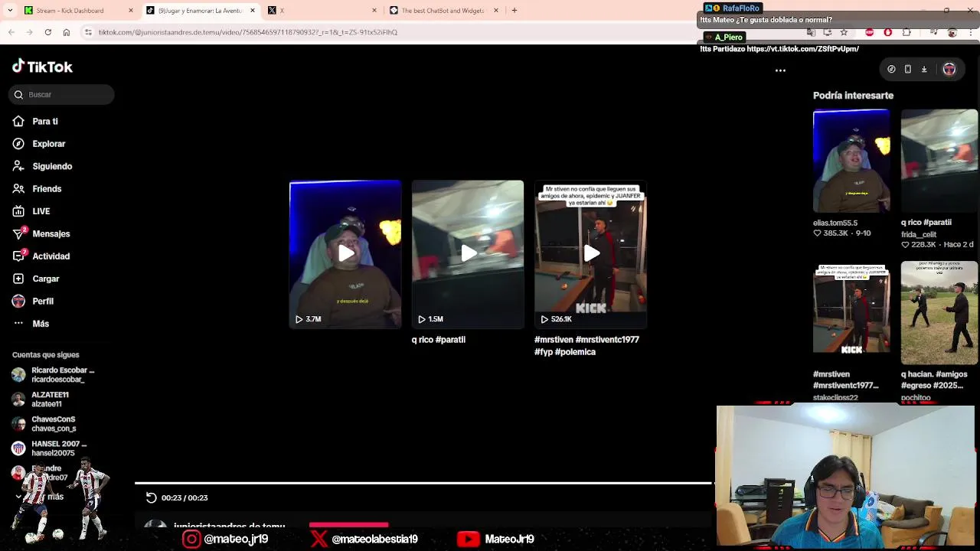The width and height of the screenshot is (980, 551).
Task: Open Friends in the sidebar
Action: [x=47, y=188]
